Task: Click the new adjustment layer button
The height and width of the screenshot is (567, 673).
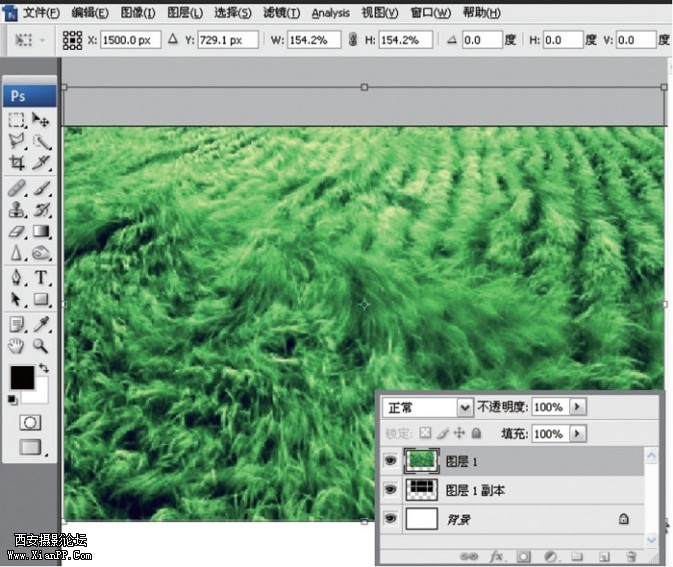Action: point(550,557)
